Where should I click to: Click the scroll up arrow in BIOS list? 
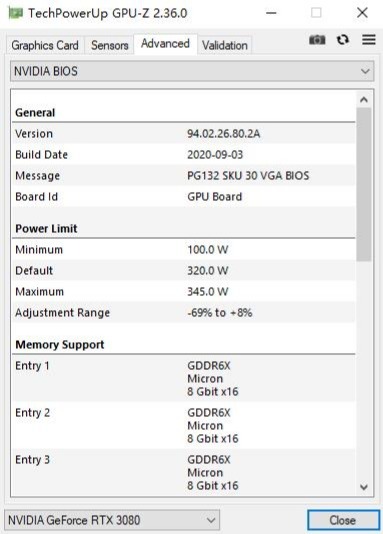364,99
